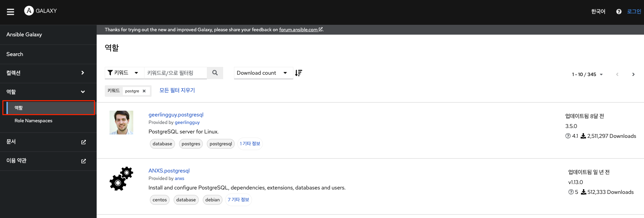This screenshot has width=644, height=218.
Task: Click ANXS's database tag
Action: 186,200
